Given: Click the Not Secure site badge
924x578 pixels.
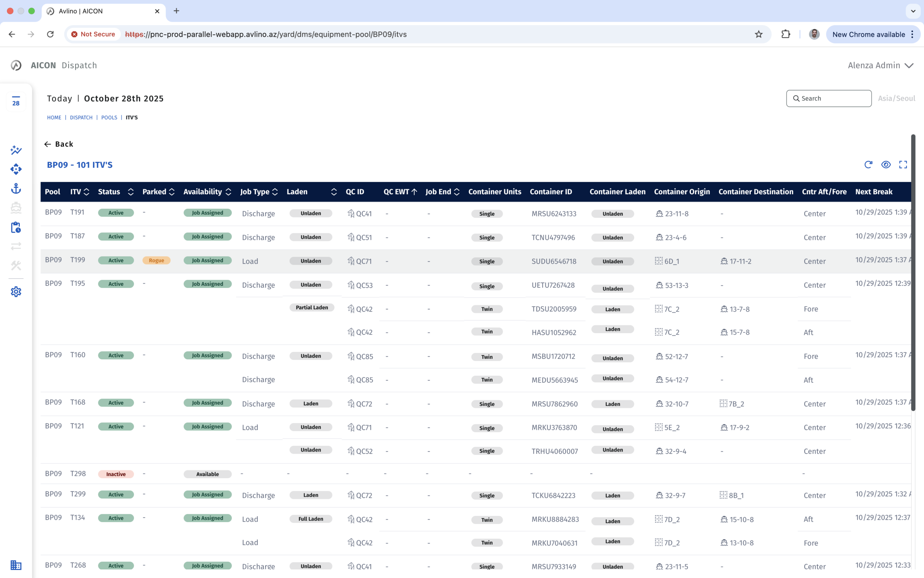Looking at the screenshot, I should click(93, 34).
